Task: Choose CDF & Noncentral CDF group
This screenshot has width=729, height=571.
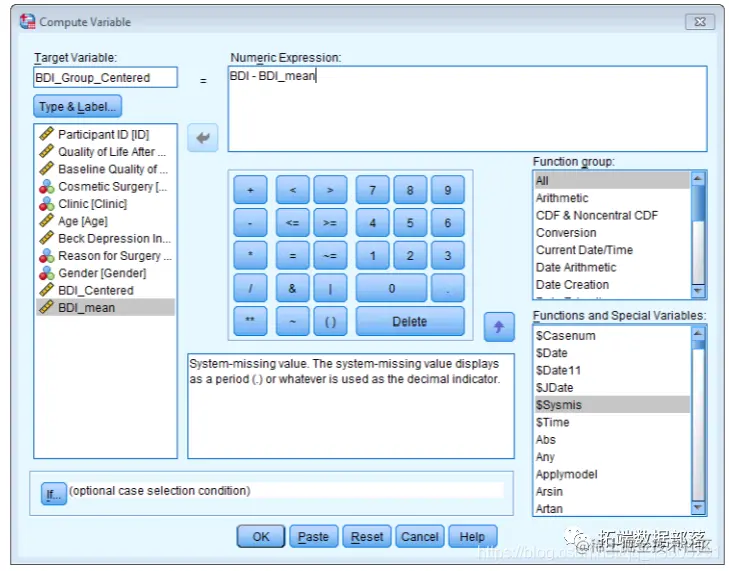Action: [612, 215]
